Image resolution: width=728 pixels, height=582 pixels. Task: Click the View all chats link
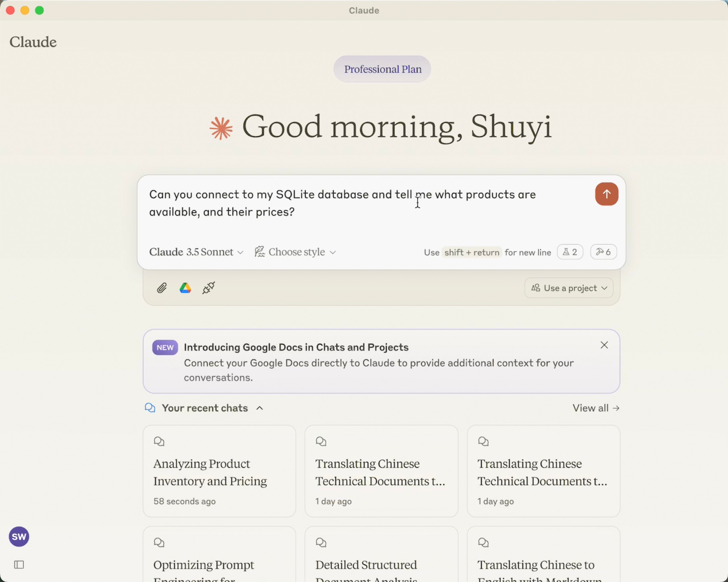click(x=596, y=408)
